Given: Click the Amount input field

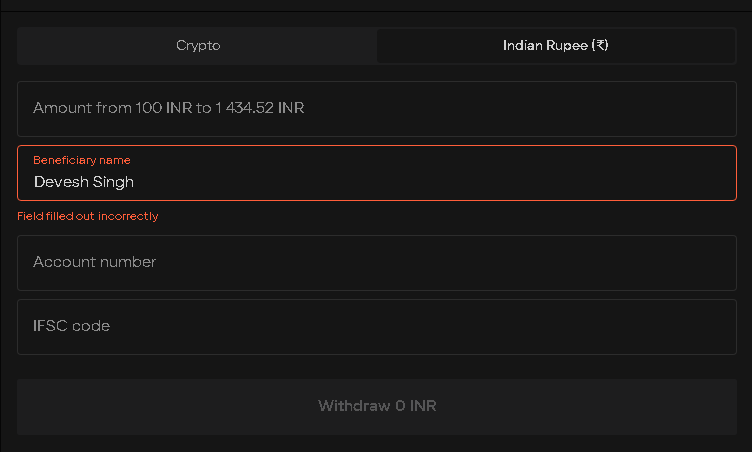Looking at the screenshot, I should point(377,108).
